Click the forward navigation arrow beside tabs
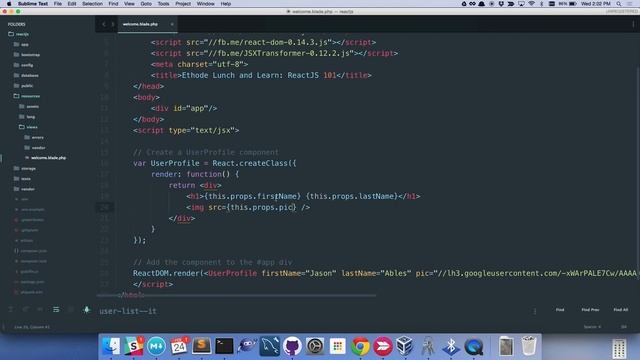This screenshot has height=360, width=640. point(113,24)
